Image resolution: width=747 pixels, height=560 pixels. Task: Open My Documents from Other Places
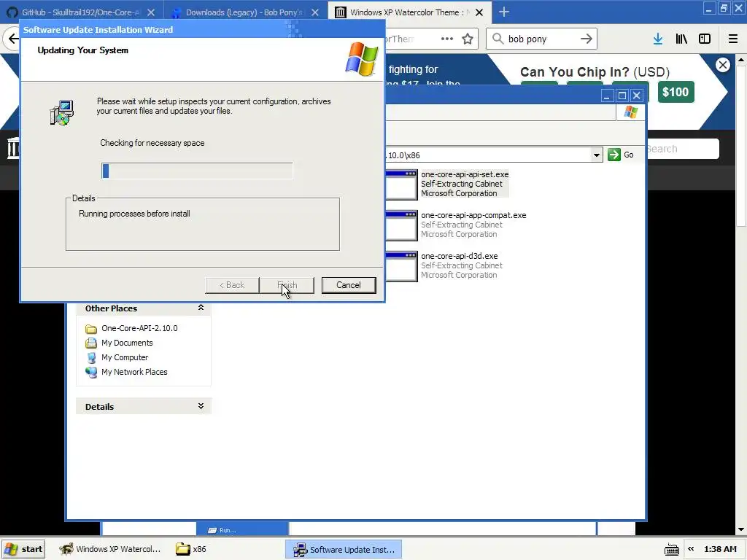127,343
